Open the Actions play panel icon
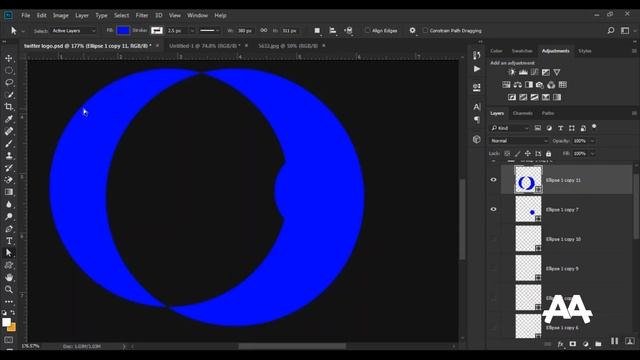640x360 pixels. [477, 69]
